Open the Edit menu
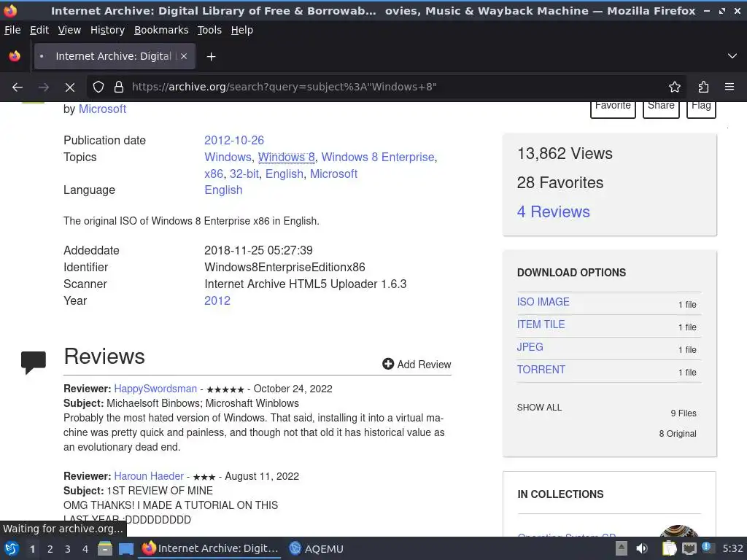This screenshot has height=560, width=747. pyautogui.click(x=39, y=30)
